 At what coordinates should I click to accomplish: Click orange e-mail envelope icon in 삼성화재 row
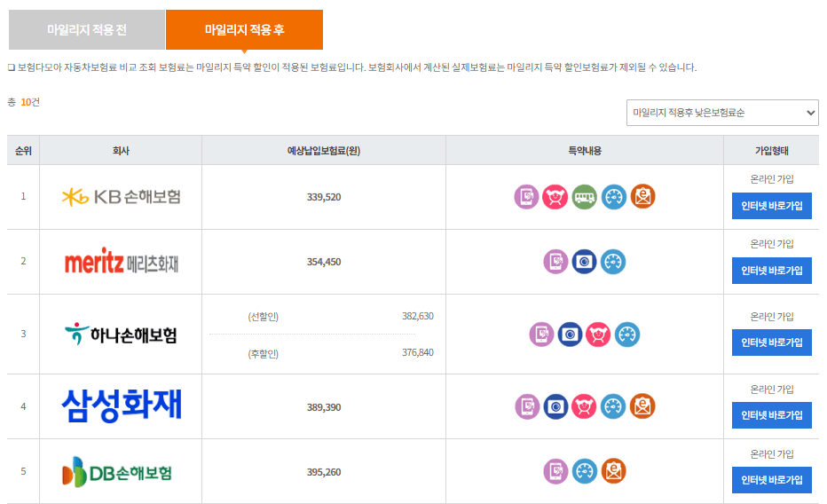(x=642, y=406)
